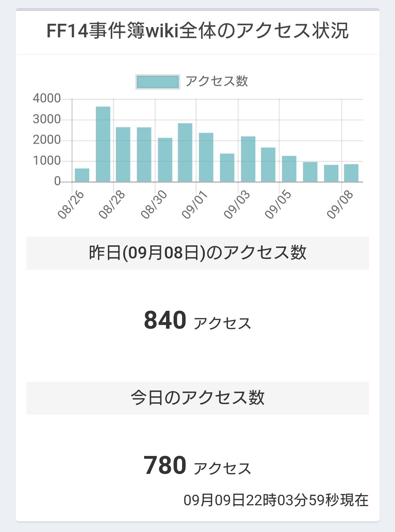395x532 pixels.
Task: Click the 780 access count number
Action: [x=165, y=465]
